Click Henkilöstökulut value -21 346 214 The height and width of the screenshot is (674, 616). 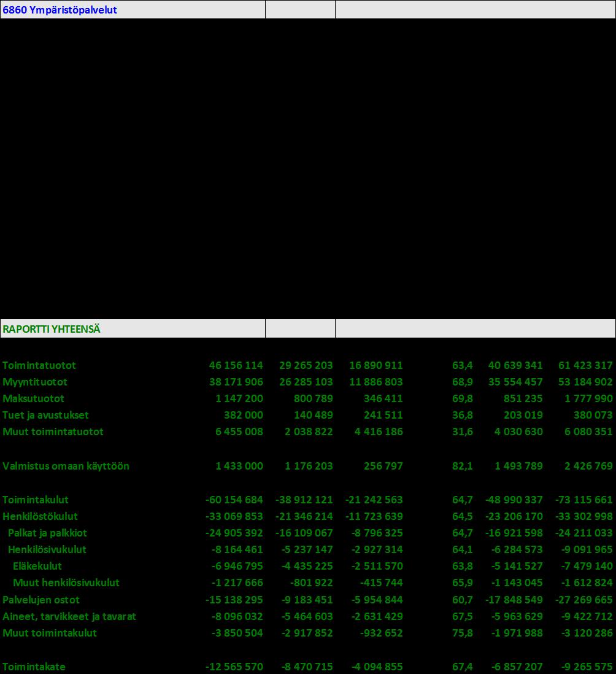(x=304, y=516)
